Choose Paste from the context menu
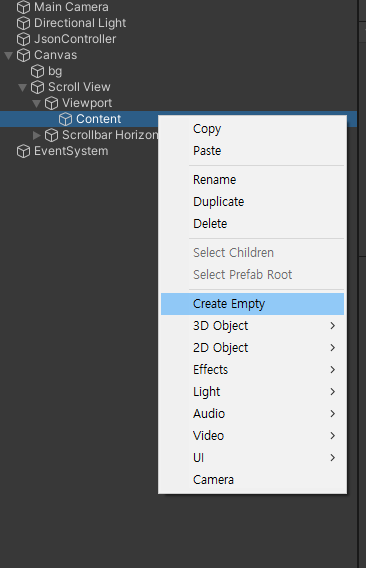Screen dimensions: 366x568 click(x=252, y=151)
